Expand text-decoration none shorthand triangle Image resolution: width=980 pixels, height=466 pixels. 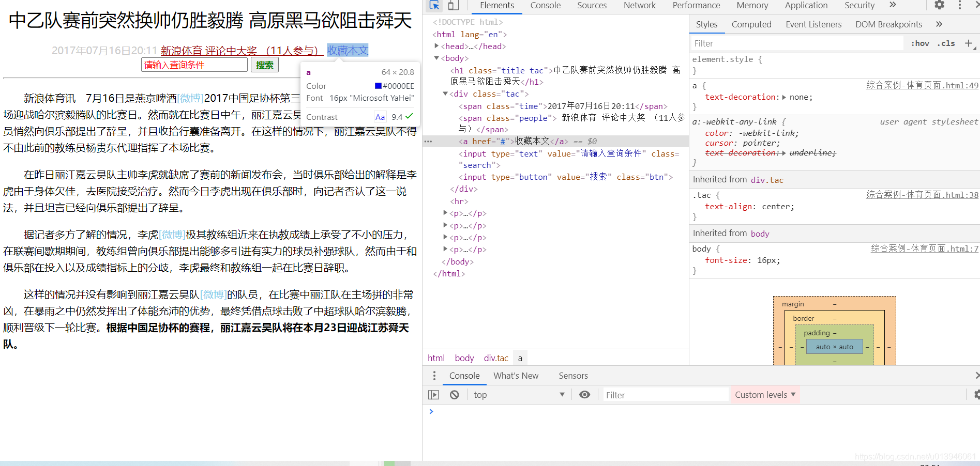(x=784, y=97)
